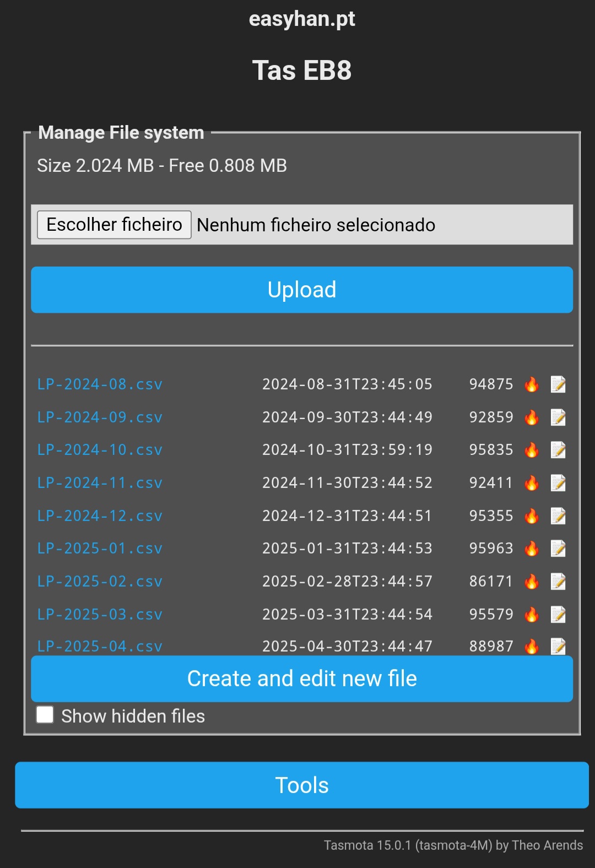Open the editor icon for LP-2024-11.csv
This screenshot has width=595, height=868.
click(558, 483)
